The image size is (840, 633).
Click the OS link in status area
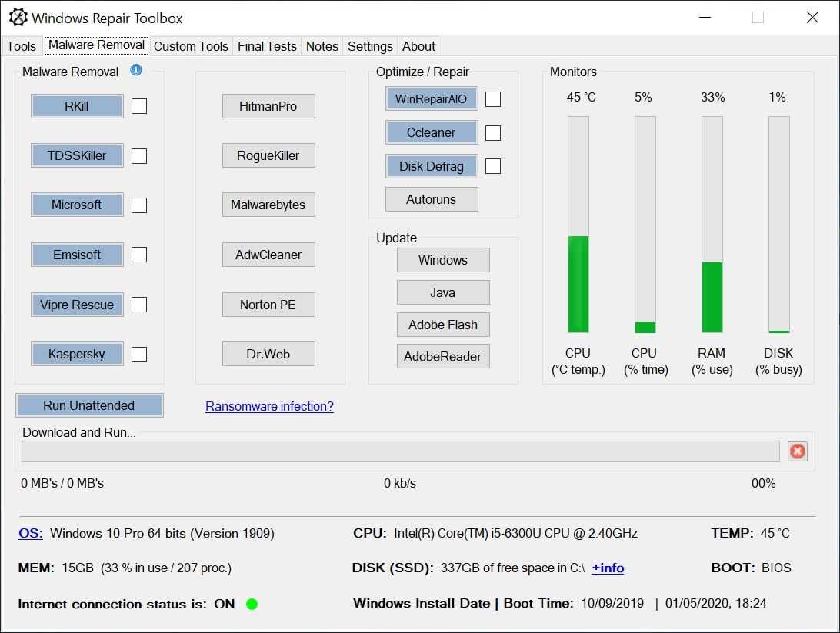pos(31,533)
